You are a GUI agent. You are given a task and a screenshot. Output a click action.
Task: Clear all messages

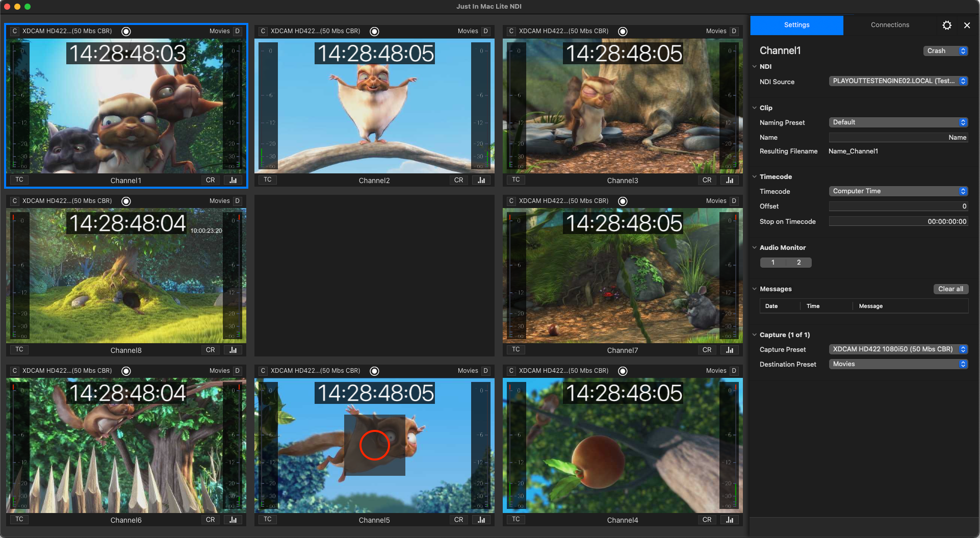click(x=950, y=289)
